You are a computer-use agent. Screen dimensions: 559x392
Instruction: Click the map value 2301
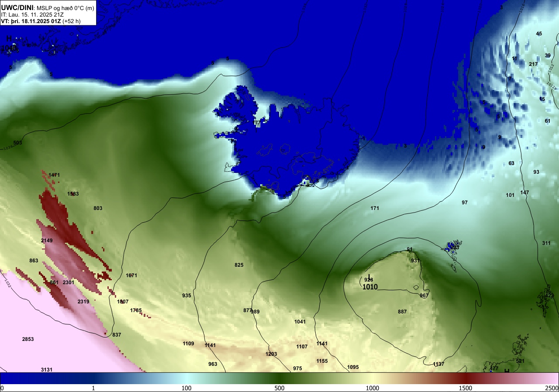point(69,282)
